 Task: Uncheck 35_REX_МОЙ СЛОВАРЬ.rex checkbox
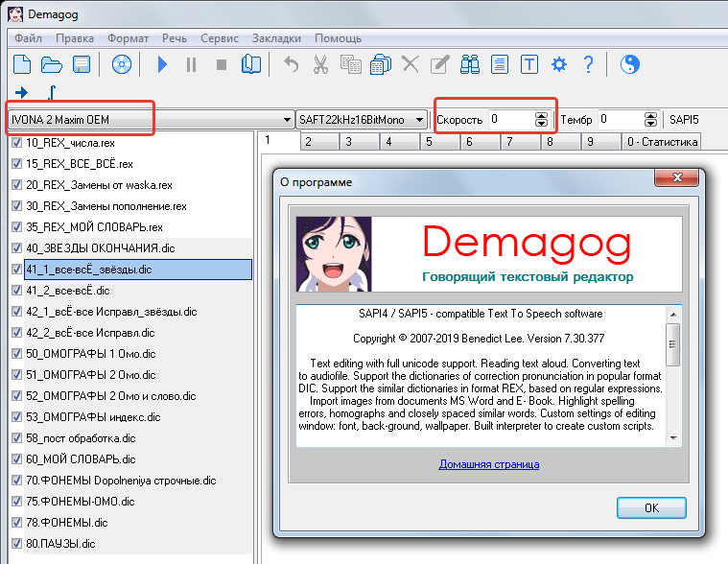click(16, 227)
